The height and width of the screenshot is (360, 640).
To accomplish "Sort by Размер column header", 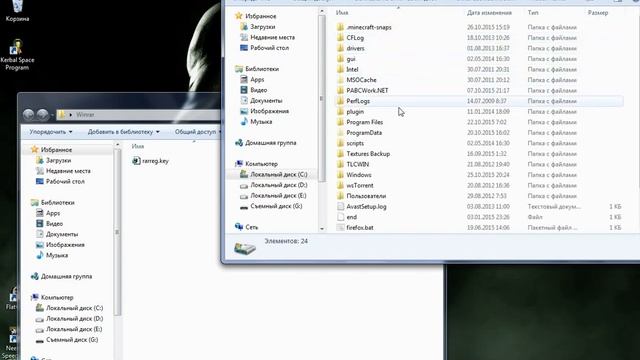I will click(598, 13).
